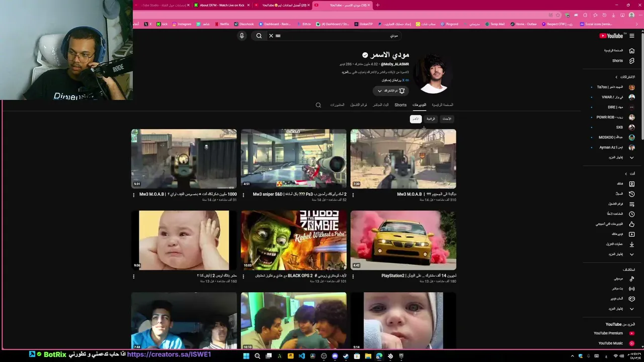The height and width of the screenshot is (362, 644).
Task: Open options menu for Mw3 sniper S&D video
Action: [243, 195]
